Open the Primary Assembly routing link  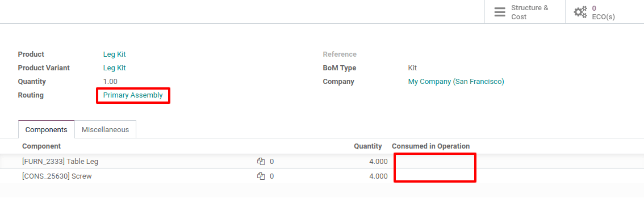133,95
